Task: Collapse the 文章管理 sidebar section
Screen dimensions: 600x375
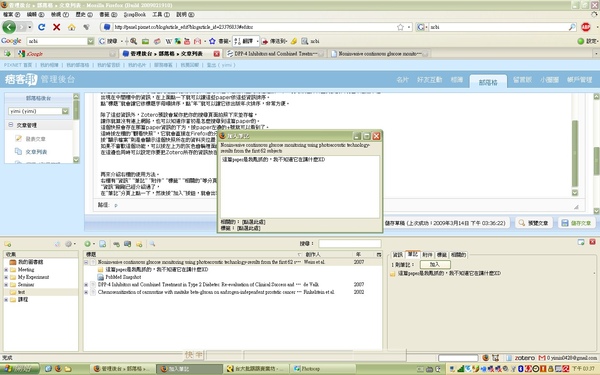Action: tap(10, 125)
